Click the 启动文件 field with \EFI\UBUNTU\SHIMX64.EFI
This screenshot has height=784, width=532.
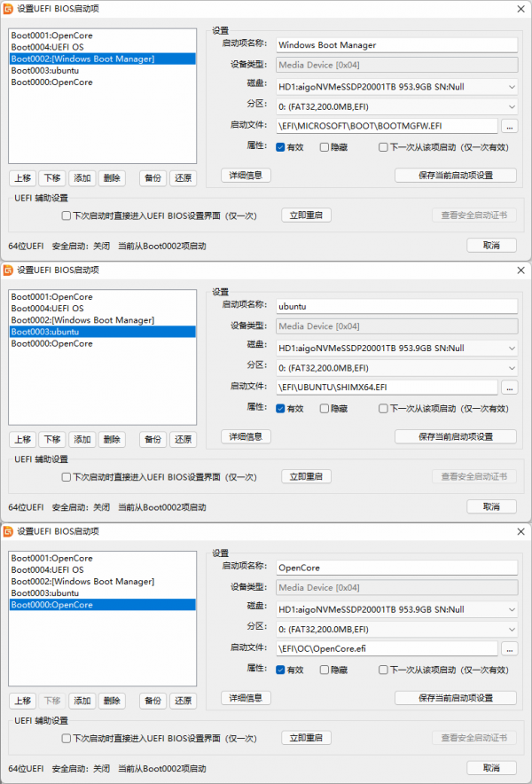pyautogui.click(x=387, y=388)
